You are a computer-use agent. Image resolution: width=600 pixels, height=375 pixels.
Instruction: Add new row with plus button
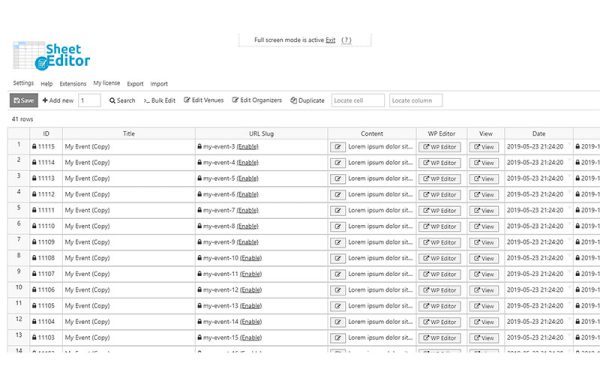(58, 100)
